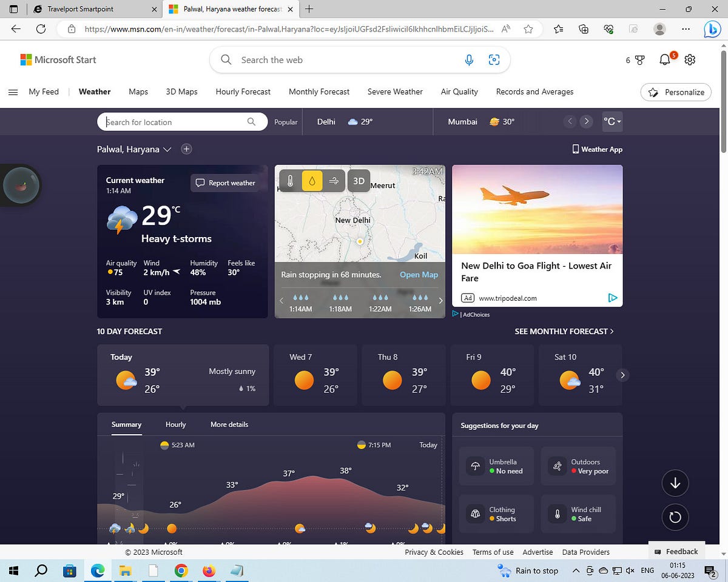Expand the hidden icons chevron in system tray

(x=576, y=570)
